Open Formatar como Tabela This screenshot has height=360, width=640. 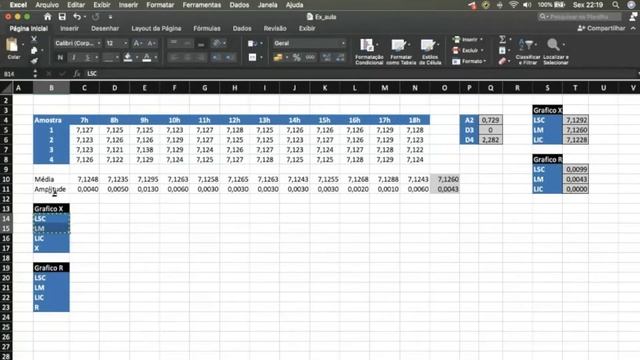point(400,51)
